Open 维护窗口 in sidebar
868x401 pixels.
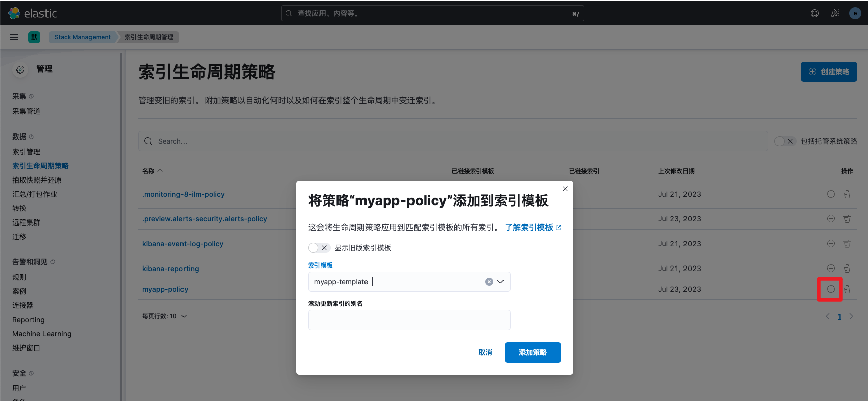coord(26,348)
